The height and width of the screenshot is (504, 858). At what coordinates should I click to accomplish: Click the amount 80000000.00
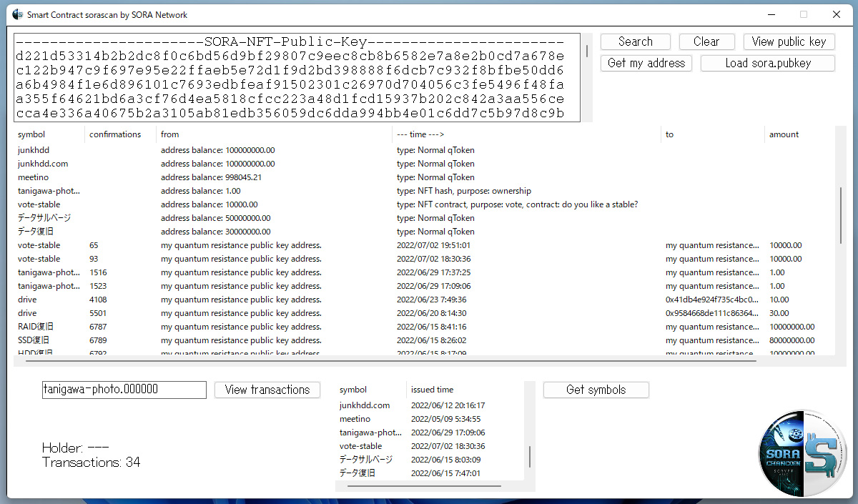pos(792,340)
